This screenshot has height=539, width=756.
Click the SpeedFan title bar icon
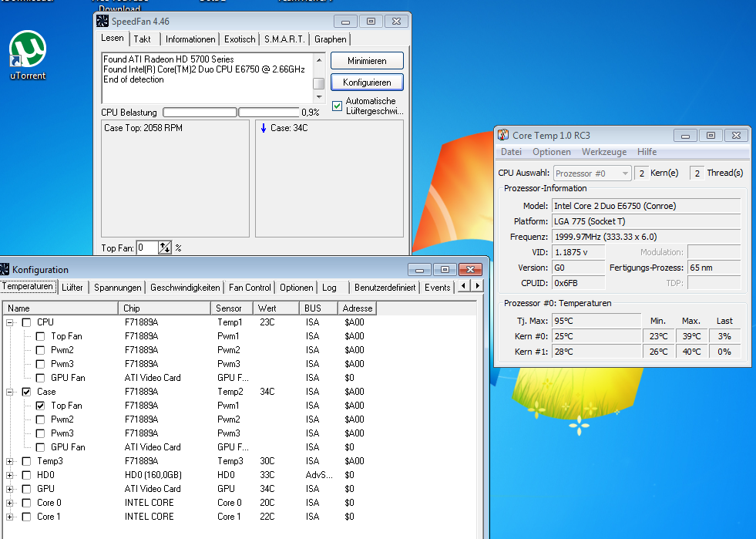tap(102, 21)
